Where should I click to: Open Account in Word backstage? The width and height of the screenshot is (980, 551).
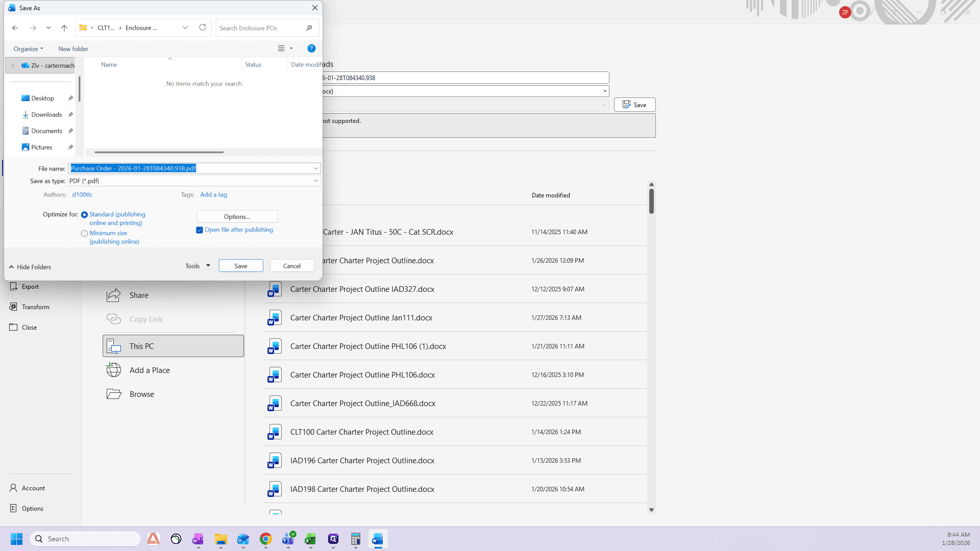tap(33, 488)
